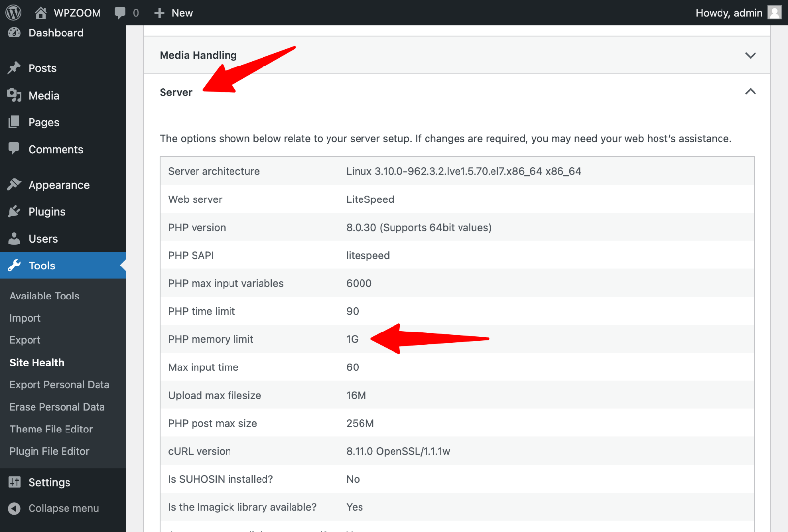The height and width of the screenshot is (532, 788).
Task: Collapse the Server section chevron
Action: point(750,92)
